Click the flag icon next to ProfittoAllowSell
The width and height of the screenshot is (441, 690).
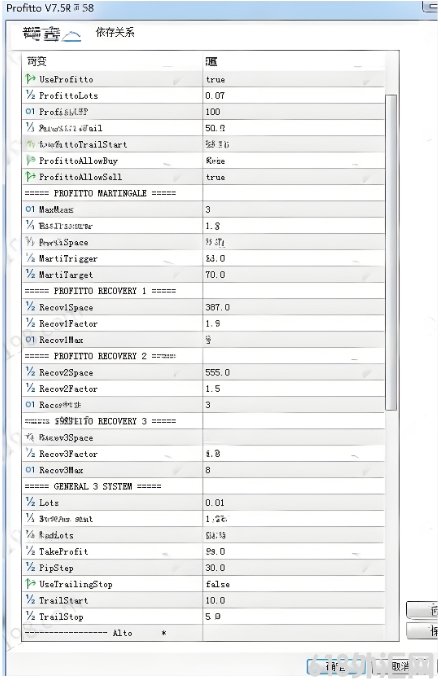(30, 177)
